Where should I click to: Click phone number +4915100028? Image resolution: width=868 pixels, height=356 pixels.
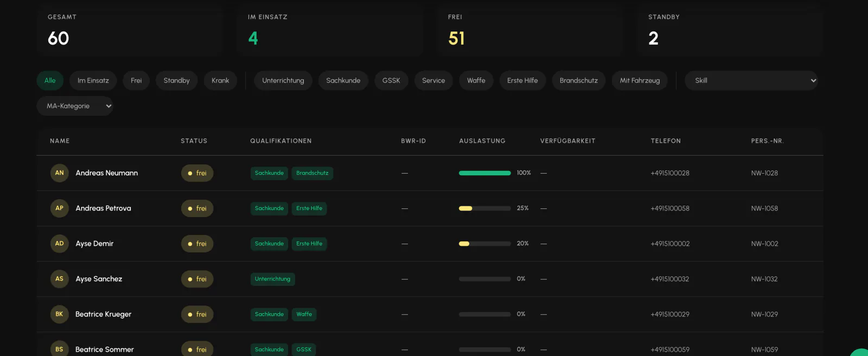tap(670, 173)
